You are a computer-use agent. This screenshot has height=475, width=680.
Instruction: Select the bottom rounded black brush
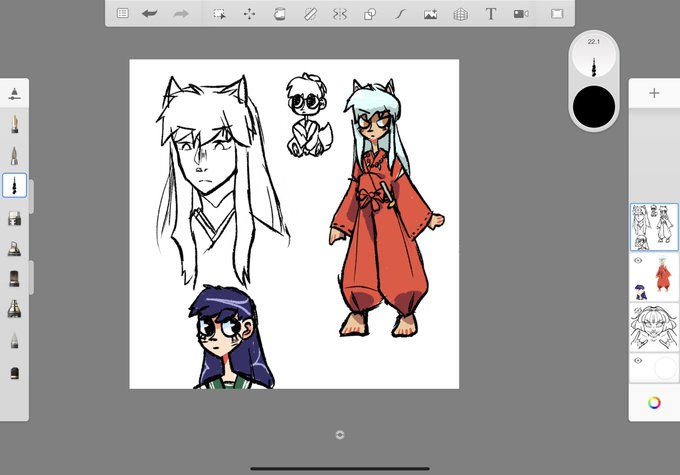pos(14,373)
